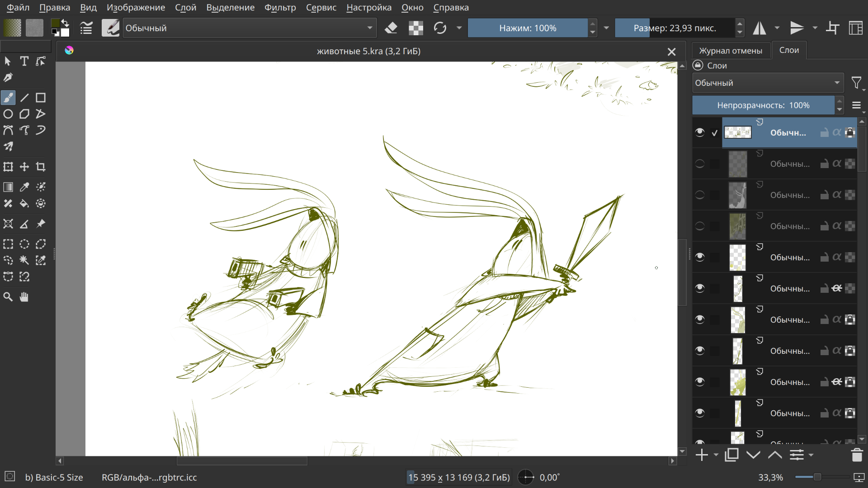Choose the Pan hand tool
This screenshot has width=868, height=488.
coord(24,297)
